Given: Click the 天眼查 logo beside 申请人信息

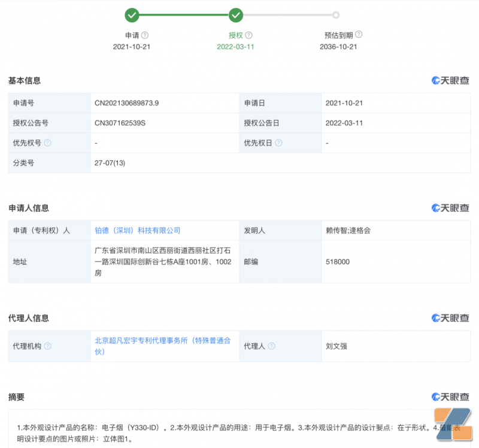Looking at the screenshot, I should coord(450,208).
